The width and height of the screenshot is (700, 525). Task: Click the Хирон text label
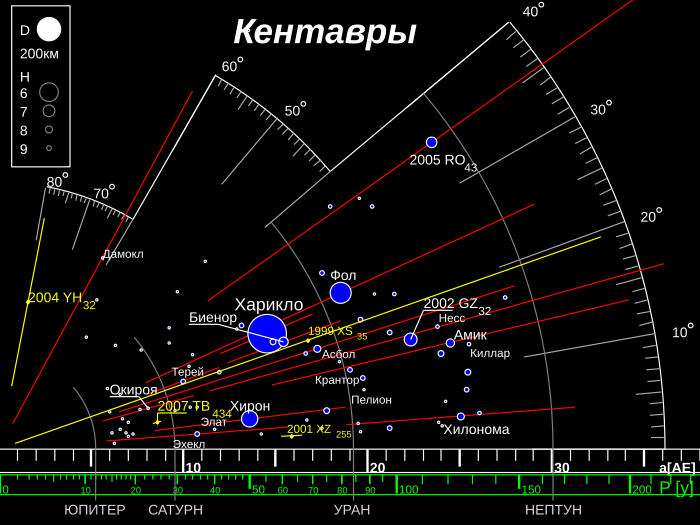250,406
